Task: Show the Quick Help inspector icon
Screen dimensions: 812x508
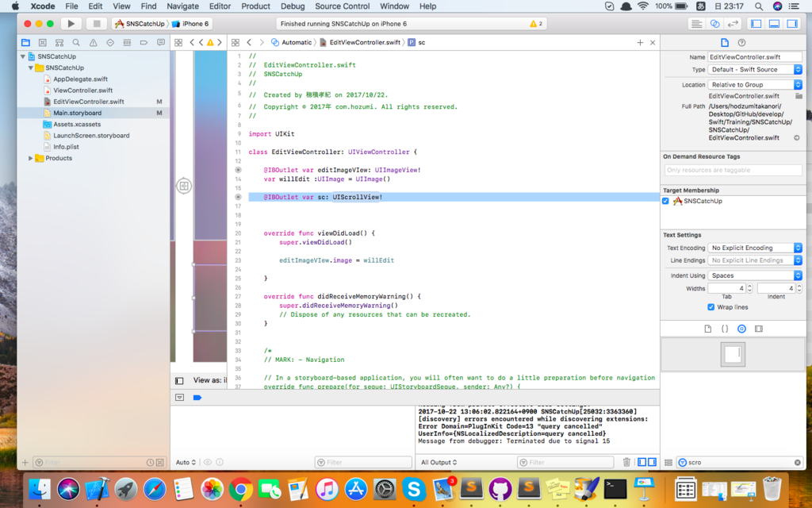Action: pos(741,43)
